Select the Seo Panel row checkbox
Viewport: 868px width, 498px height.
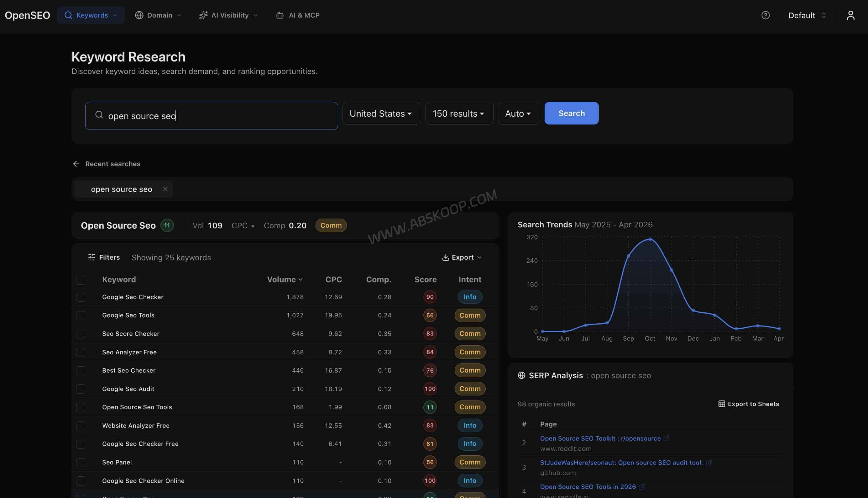click(x=81, y=462)
